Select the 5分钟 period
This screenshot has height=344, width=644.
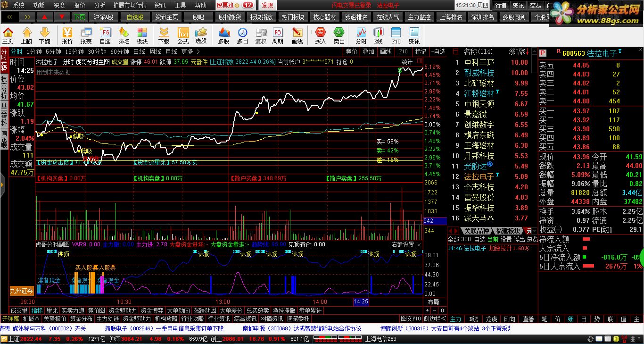click(53, 51)
